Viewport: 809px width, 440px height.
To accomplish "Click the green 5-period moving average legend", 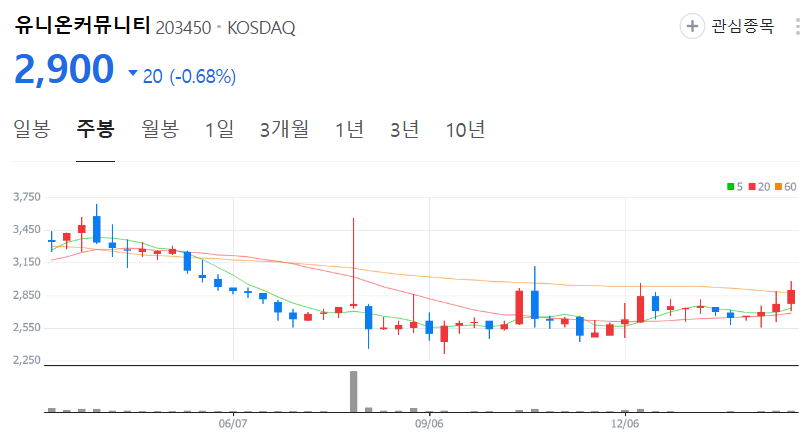I will (x=735, y=187).
